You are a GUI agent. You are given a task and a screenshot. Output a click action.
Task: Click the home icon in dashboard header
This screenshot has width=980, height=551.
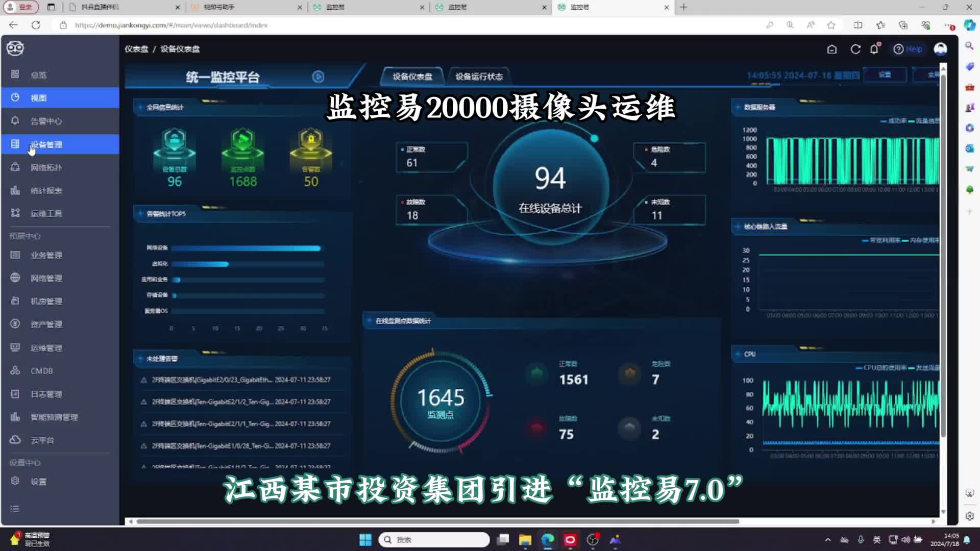pos(832,49)
